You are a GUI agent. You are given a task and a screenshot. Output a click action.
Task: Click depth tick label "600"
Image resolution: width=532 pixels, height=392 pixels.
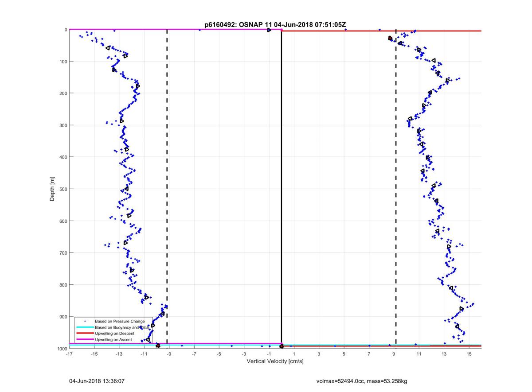[63, 221]
